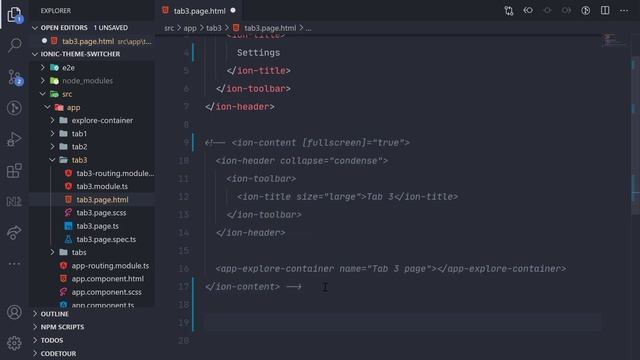
Task: Open the Search view
Action: point(15,45)
